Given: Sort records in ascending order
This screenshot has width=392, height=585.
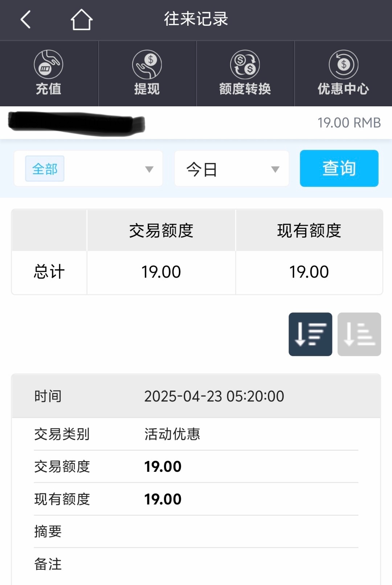Looking at the screenshot, I should pyautogui.click(x=359, y=334).
